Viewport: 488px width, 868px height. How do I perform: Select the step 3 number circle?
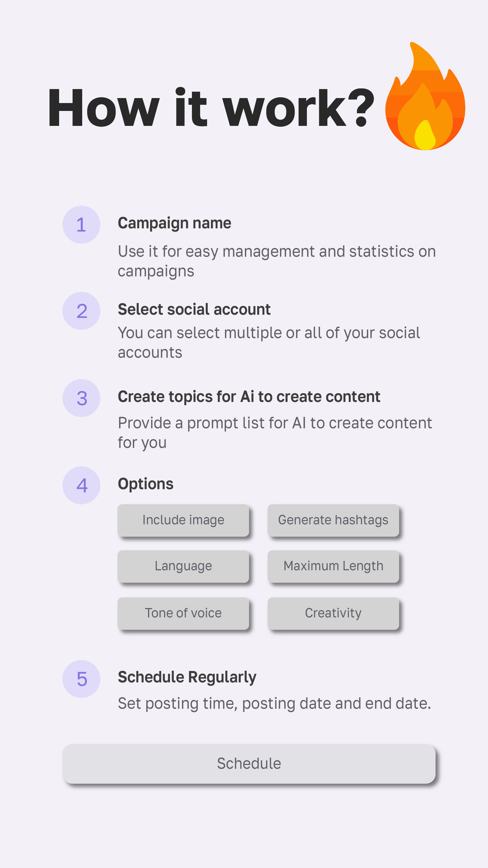81,398
